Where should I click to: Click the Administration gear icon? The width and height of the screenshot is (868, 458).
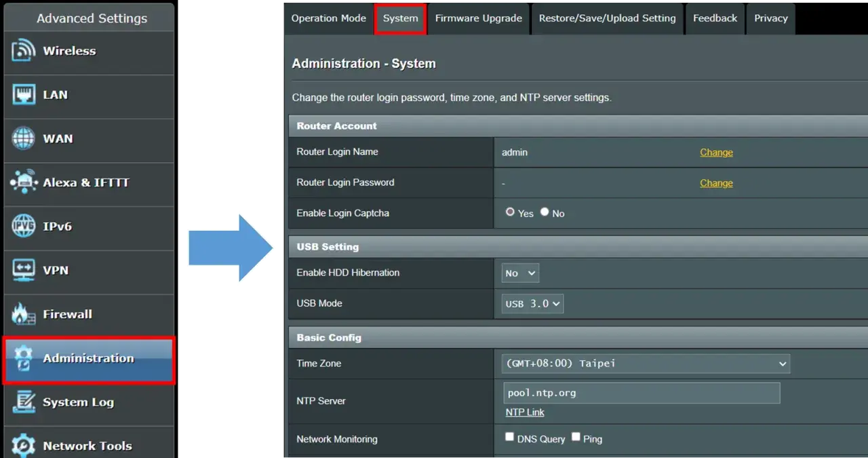point(23,358)
